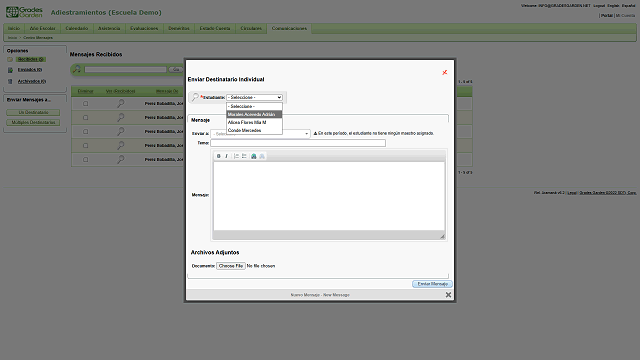Open the Circulares tab
The image size is (640, 360).
pos(251,29)
